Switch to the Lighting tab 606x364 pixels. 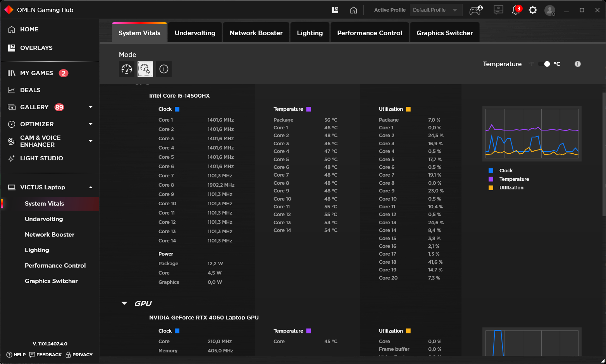(x=310, y=33)
